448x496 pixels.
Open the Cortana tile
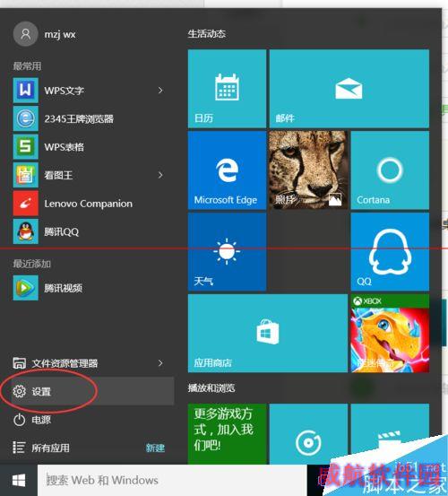(x=390, y=170)
